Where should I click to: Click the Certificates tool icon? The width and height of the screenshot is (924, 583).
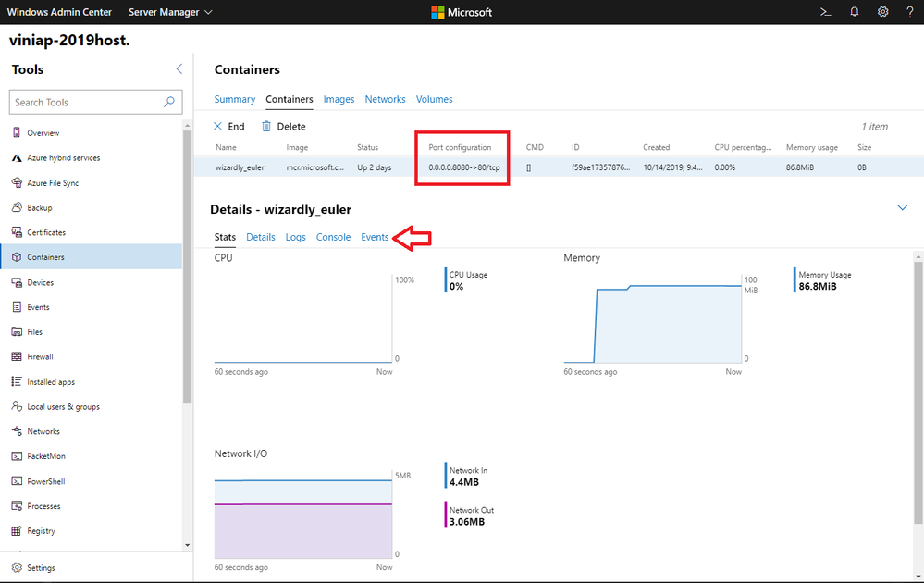click(x=17, y=232)
